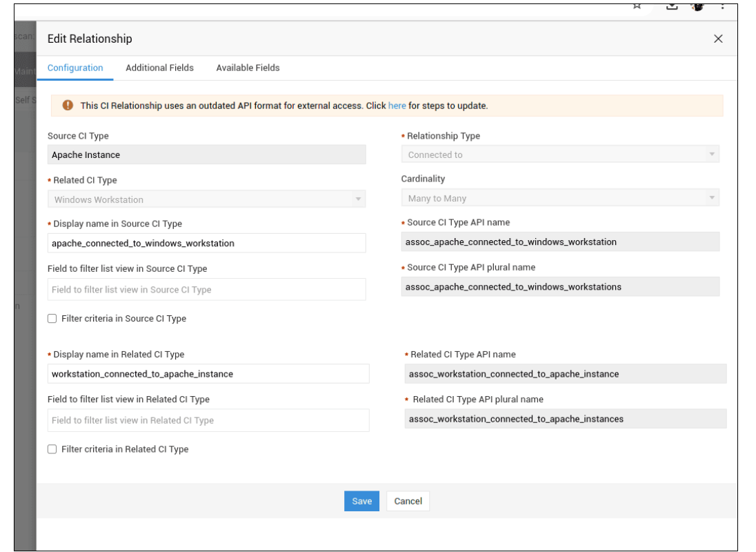Select the Configuration tab
Image resolution: width=756 pixels, height=552 pixels.
(75, 68)
